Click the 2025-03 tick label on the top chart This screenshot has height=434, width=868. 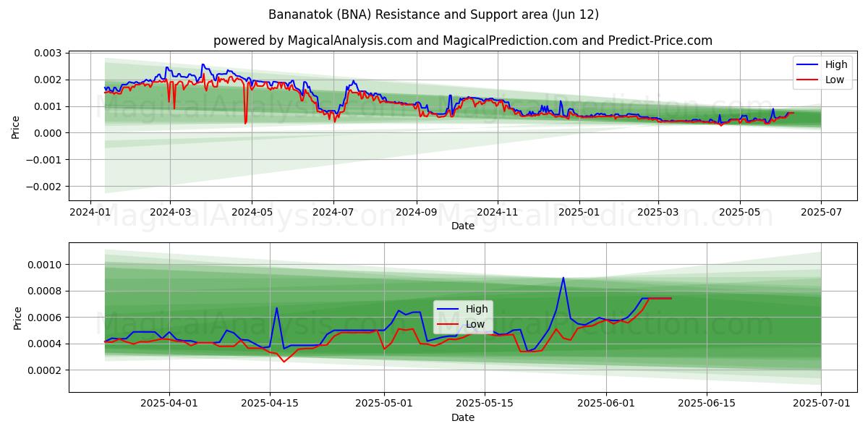[x=658, y=212]
